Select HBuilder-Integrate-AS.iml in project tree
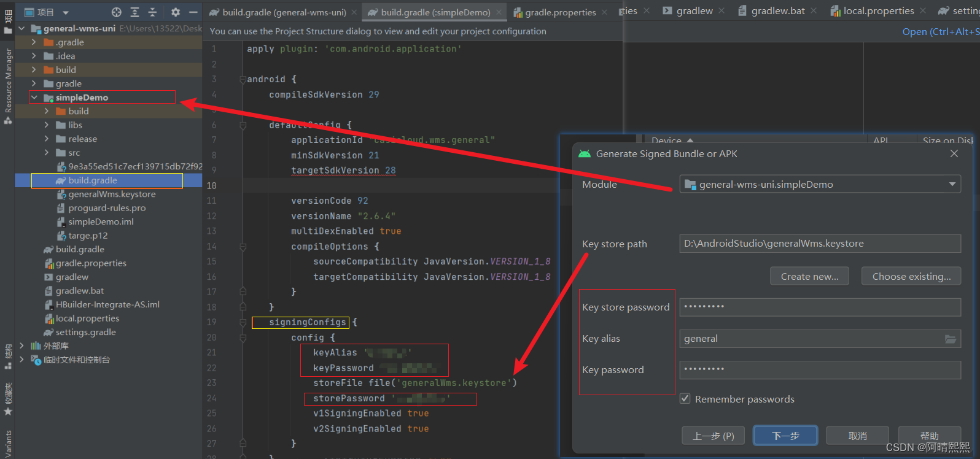Screen dimensions: 980x459 pos(107,304)
